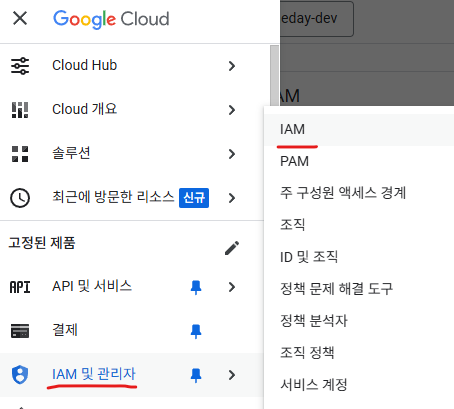This screenshot has height=409, width=454.
Task: Open 정책 문제 해결 도구 submenu item
Action: pyautogui.click(x=359, y=289)
